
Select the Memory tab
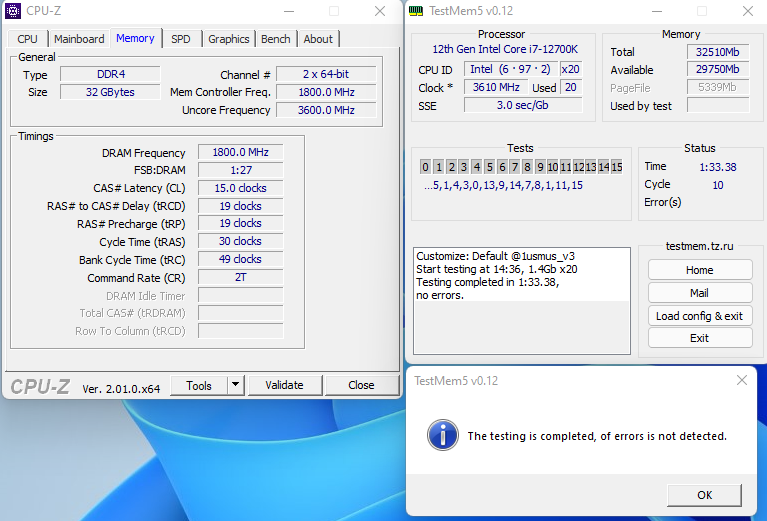click(135, 38)
